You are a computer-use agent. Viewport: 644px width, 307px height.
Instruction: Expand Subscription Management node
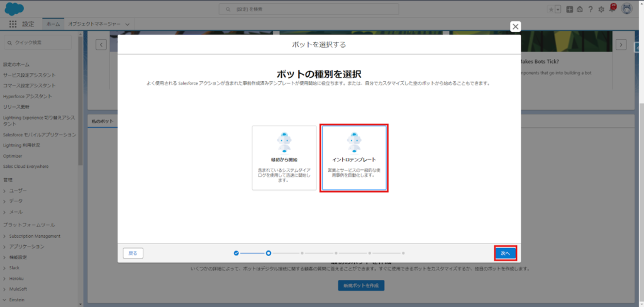click(4, 236)
